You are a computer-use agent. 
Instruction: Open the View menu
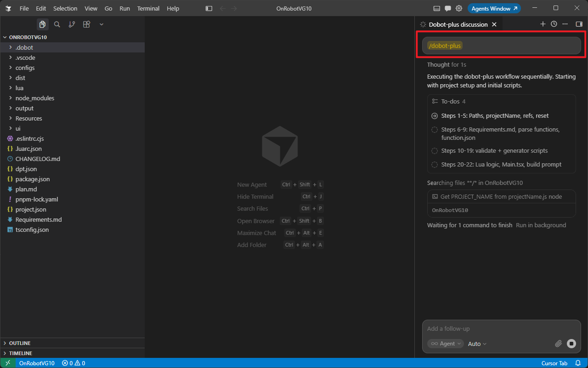coord(91,8)
